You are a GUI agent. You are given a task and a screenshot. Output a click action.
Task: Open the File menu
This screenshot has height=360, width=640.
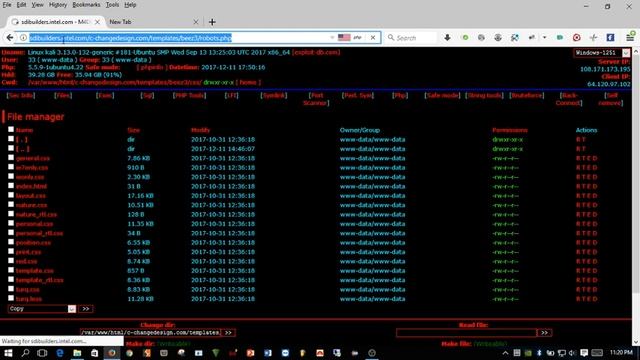point(7,5)
